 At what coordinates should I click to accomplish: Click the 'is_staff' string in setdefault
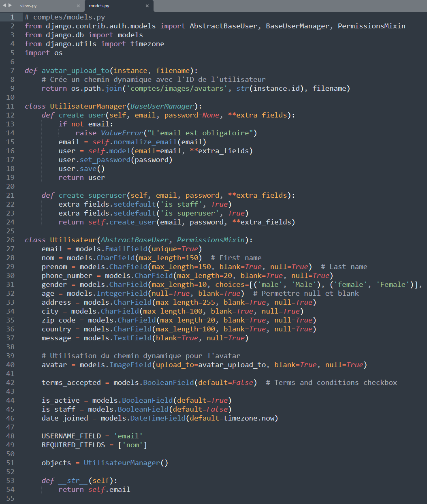[181, 204]
